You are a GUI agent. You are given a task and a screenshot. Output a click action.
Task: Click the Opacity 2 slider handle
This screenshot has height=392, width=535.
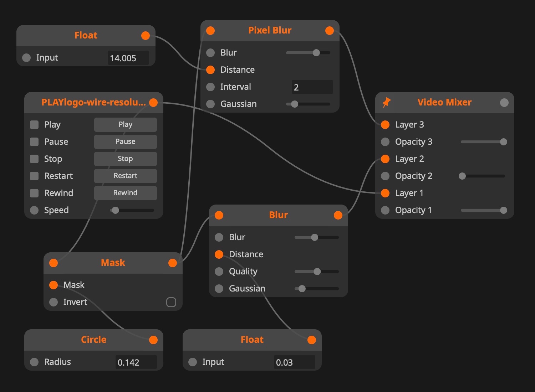point(462,176)
